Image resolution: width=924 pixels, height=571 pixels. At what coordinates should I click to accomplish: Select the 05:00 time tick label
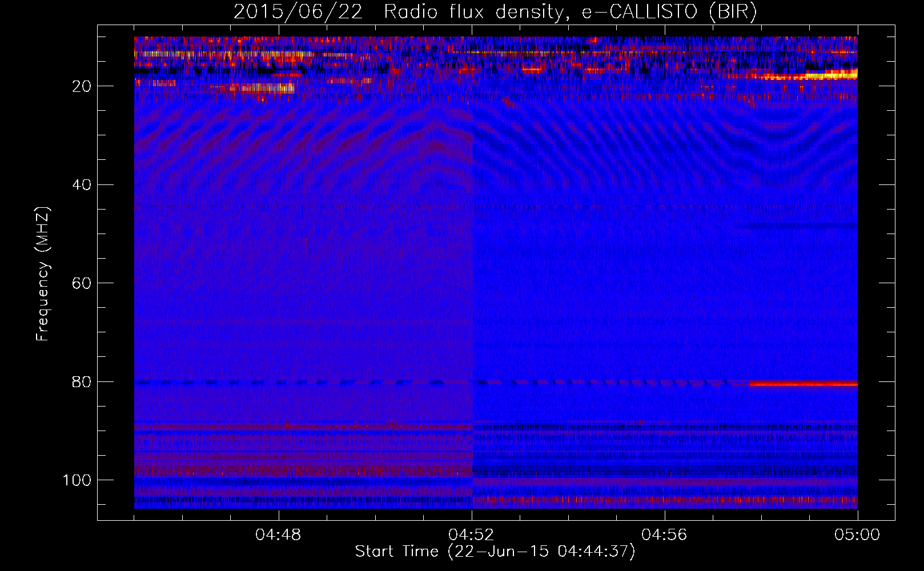click(x=857, y=535)
